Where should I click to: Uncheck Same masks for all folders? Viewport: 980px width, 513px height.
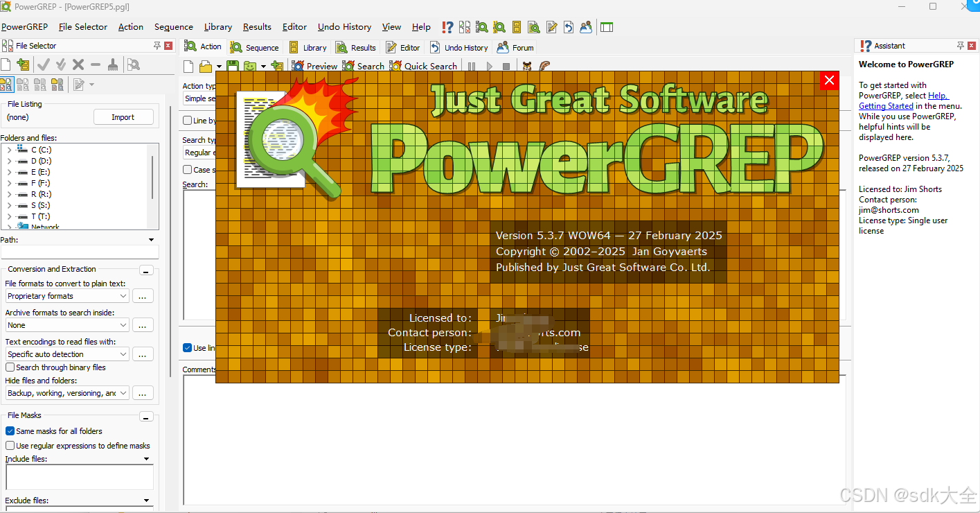(x=9, y=431)
